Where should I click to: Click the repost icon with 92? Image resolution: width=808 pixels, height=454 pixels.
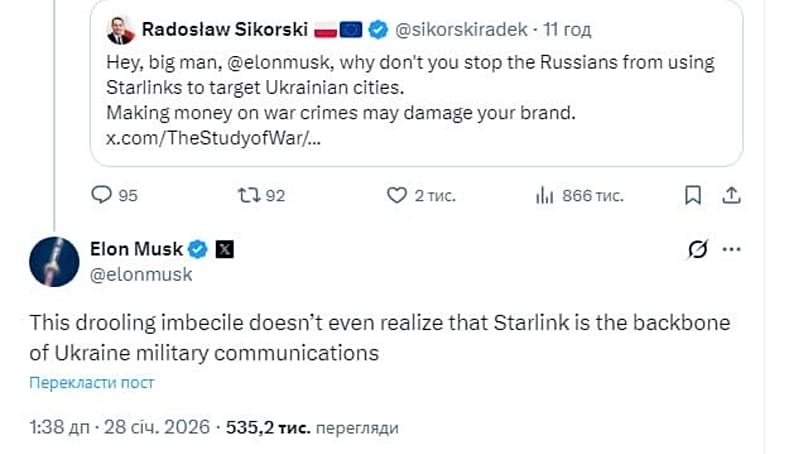245,195
